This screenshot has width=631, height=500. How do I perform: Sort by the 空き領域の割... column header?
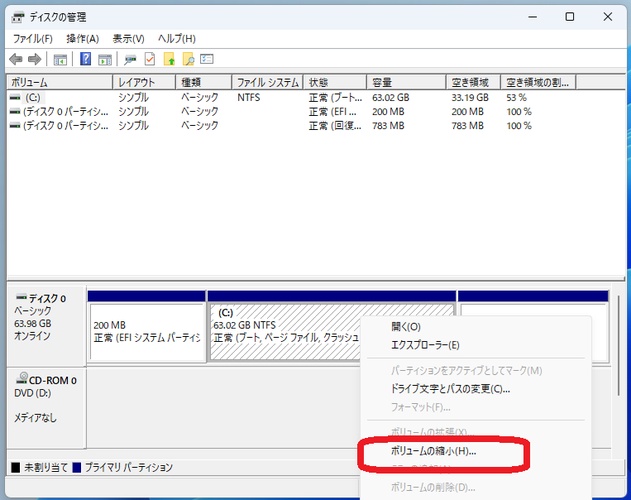tap(538, 83)
